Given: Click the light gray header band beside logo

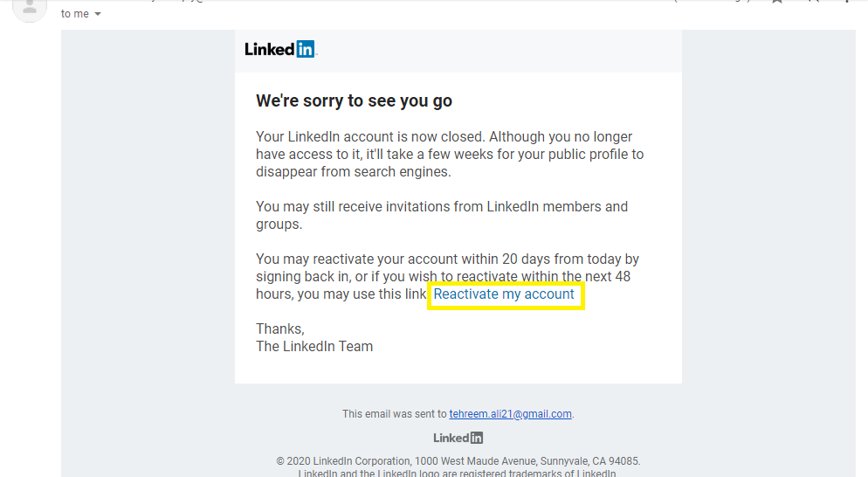Looking at the screenshot, I should point(499,51).
